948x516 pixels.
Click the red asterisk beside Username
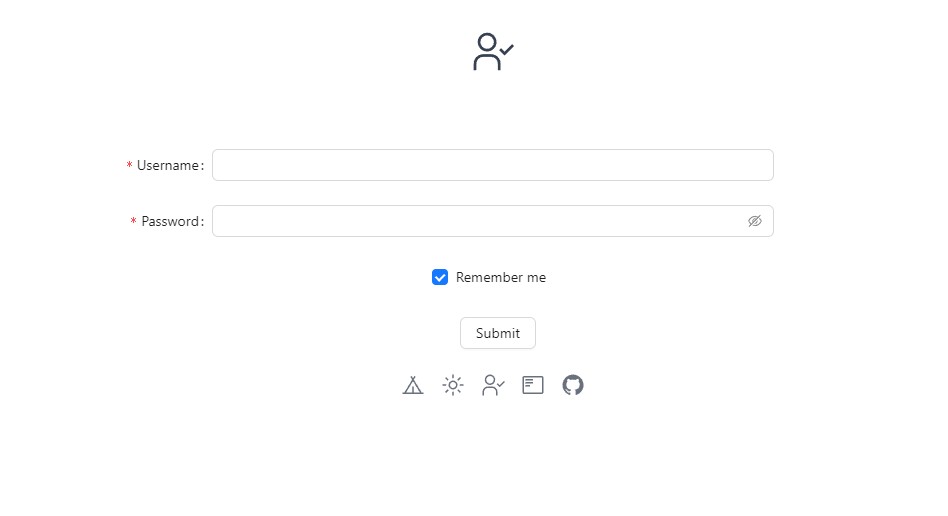coord(129,166)
